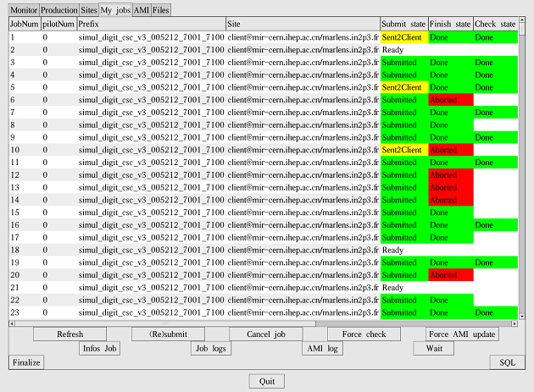Go to the AMI tab
This screenshot has height=392, width=534.
142,9
